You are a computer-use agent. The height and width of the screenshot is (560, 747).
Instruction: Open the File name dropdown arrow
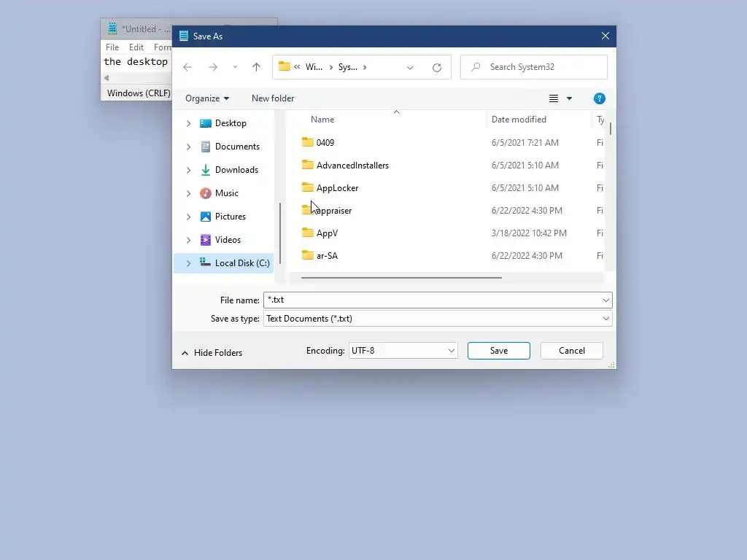[x=606, y=300]
